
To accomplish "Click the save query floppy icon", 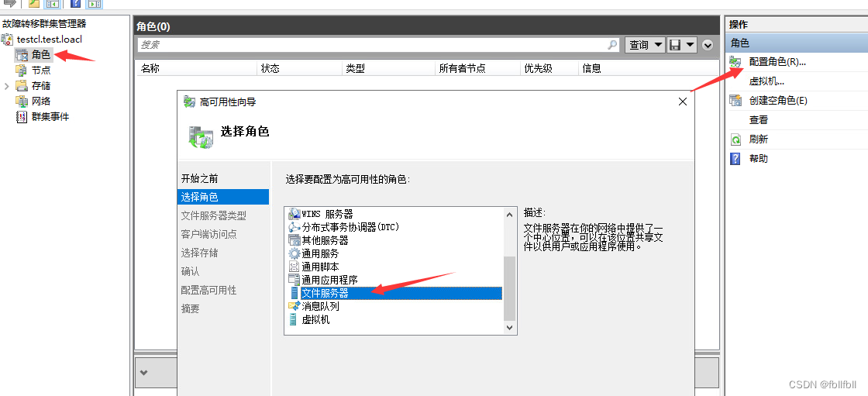I will point(675,45).
